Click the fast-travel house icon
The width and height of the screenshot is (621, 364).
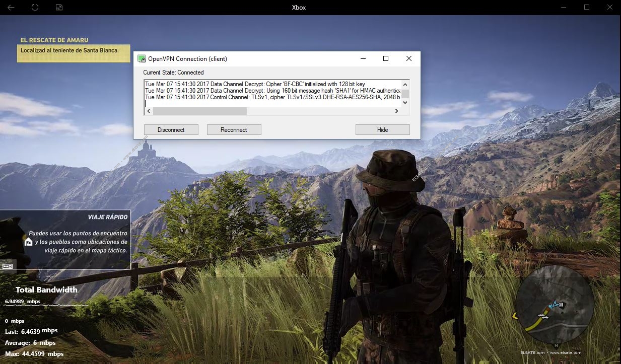[x=29, y=242]
